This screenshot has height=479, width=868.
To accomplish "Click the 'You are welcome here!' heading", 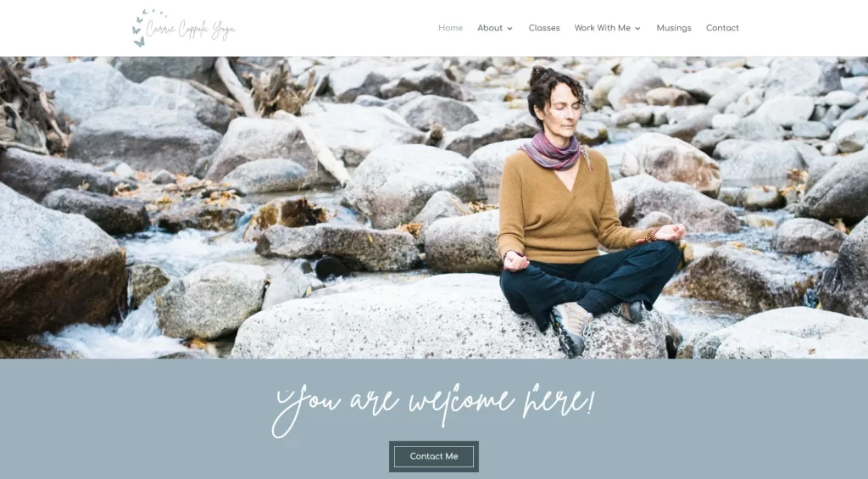I will tap(433, 408).
